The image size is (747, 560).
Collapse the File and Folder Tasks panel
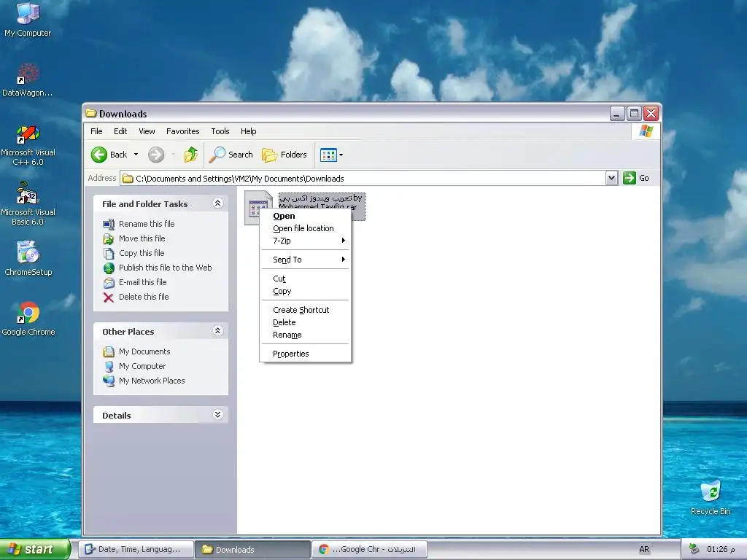[217, 203]
